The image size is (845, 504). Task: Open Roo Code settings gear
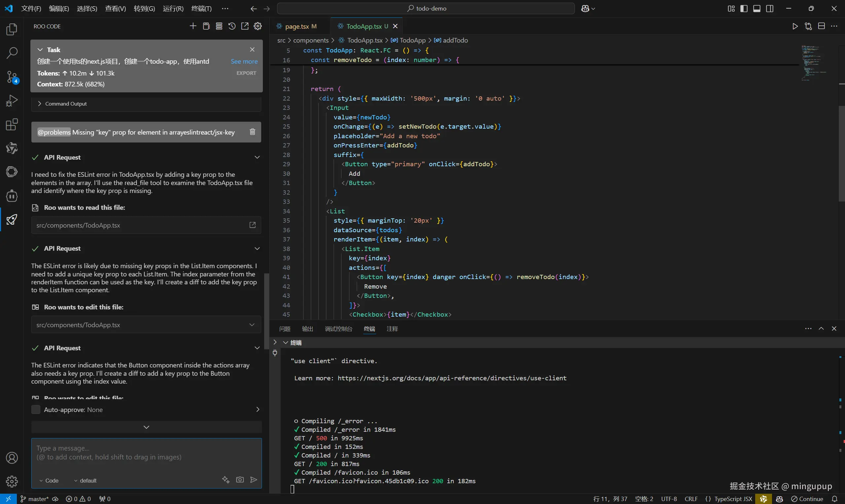click(258, 26)
